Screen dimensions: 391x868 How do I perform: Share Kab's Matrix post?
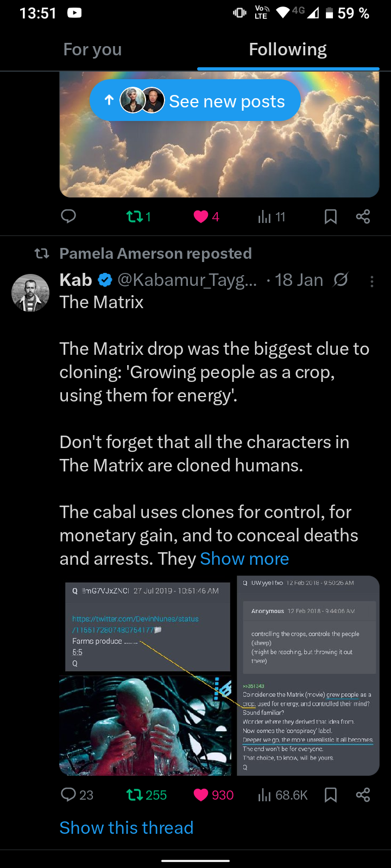pos(363,795)
